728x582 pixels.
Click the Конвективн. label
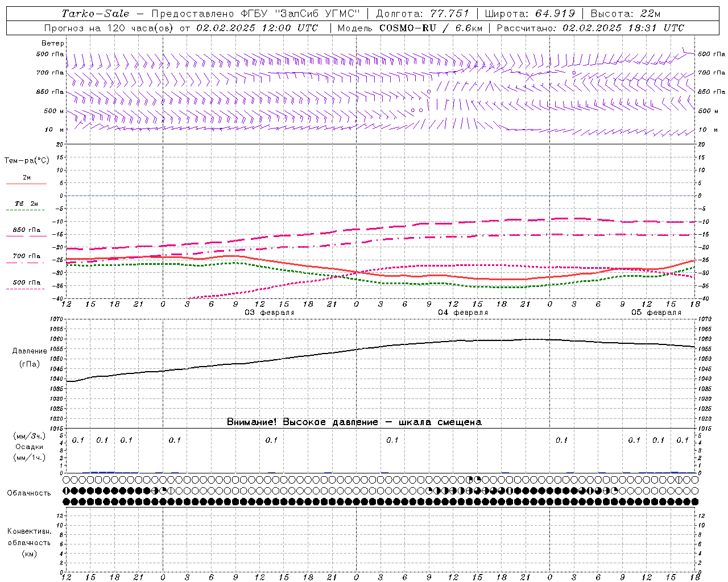tap(29, 531)
